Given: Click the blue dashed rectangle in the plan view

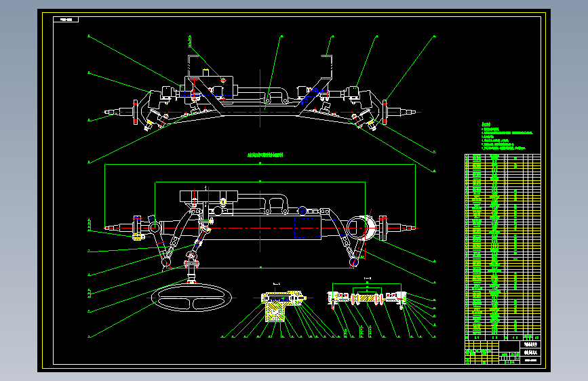Looking at the screenshot, I should (307, 228).
